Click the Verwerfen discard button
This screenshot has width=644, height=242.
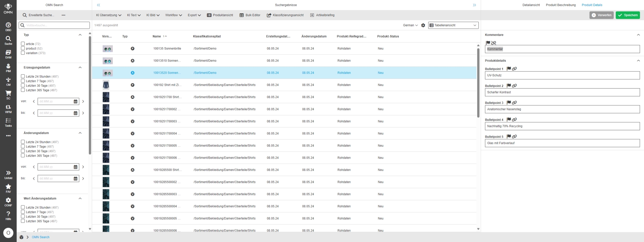[601, 15]
